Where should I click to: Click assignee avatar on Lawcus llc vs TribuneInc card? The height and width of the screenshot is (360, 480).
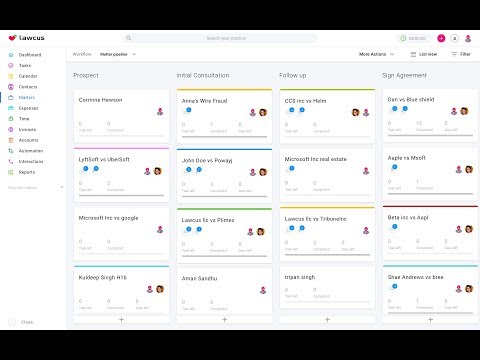366,230
